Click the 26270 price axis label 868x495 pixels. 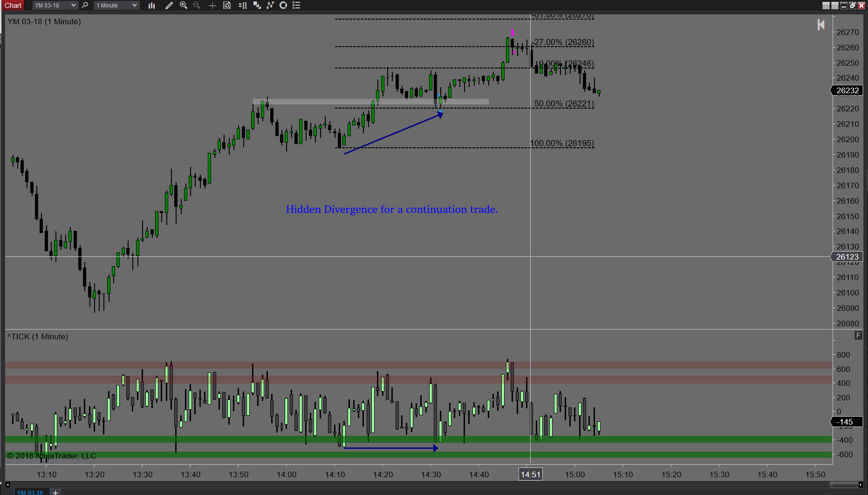click(x=847, y=32)
